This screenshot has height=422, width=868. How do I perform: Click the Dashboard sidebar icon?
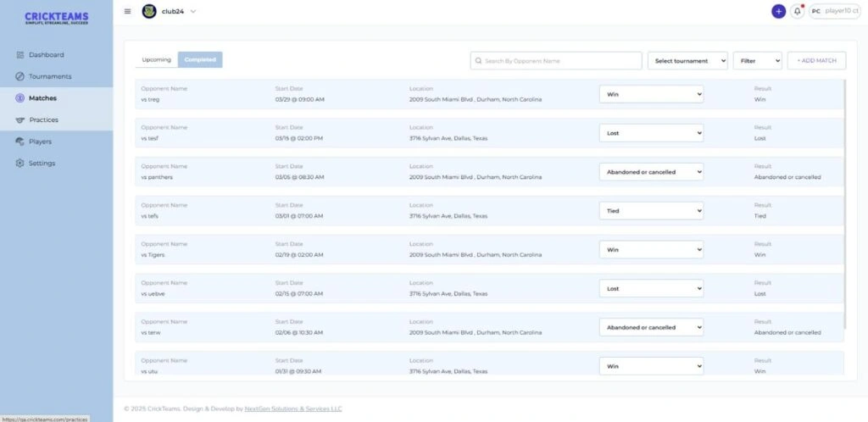[19, 55]
